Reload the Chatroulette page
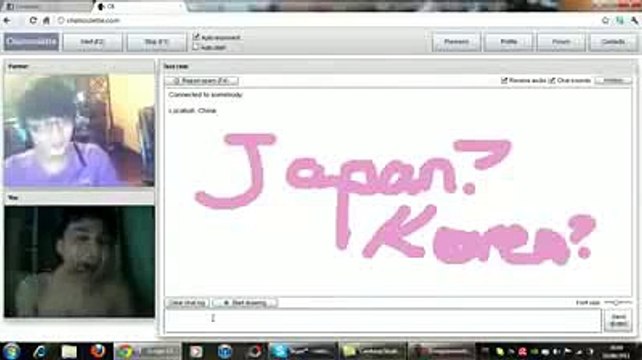 tap(33, 20)
